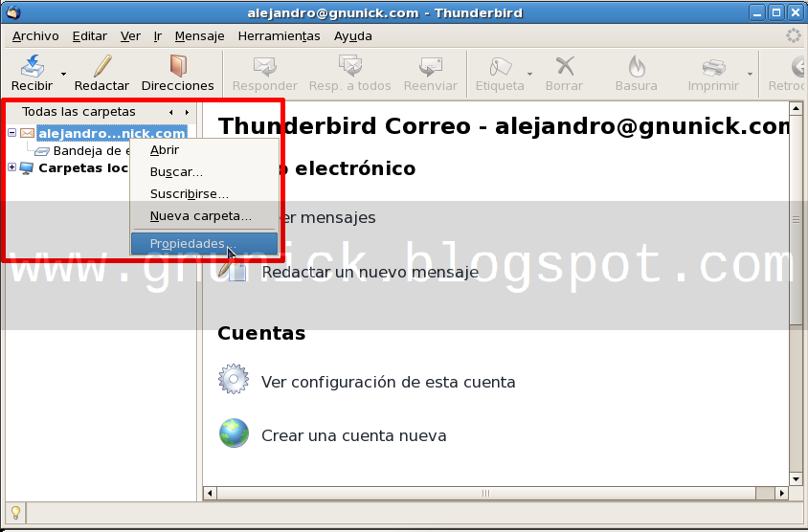
Task: Open the Herramientas menu
Action: (x=279, y=36)
